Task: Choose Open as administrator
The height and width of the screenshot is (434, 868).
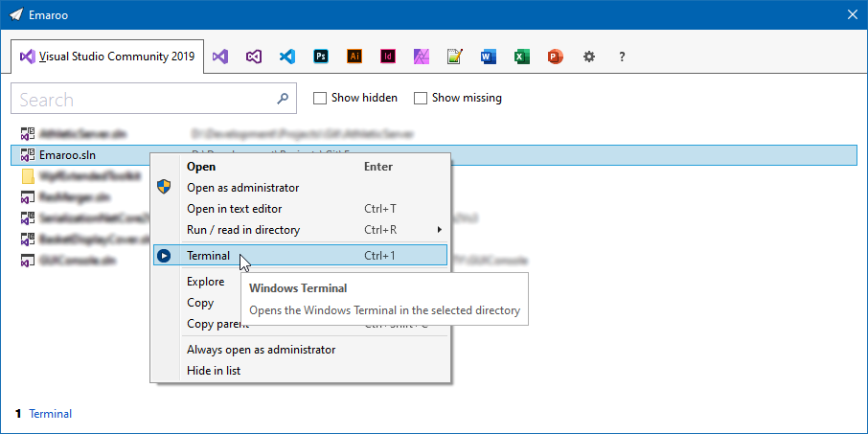Action: [x=301, y=188]
